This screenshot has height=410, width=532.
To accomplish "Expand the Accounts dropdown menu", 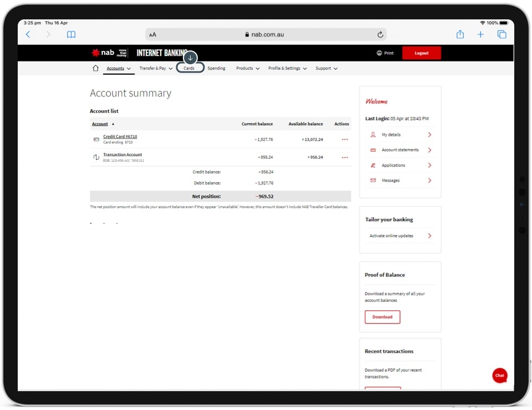I will (119, 69).
